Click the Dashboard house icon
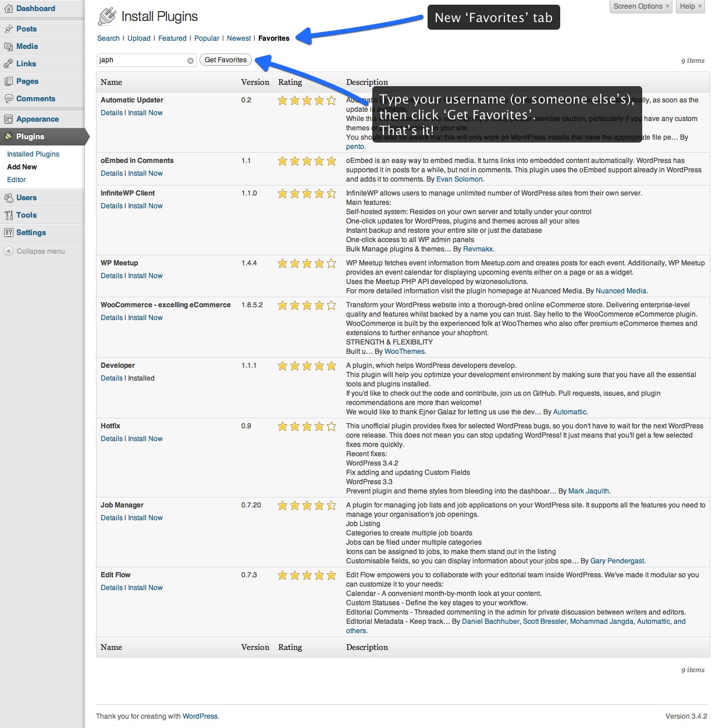 tap(8, 9)
